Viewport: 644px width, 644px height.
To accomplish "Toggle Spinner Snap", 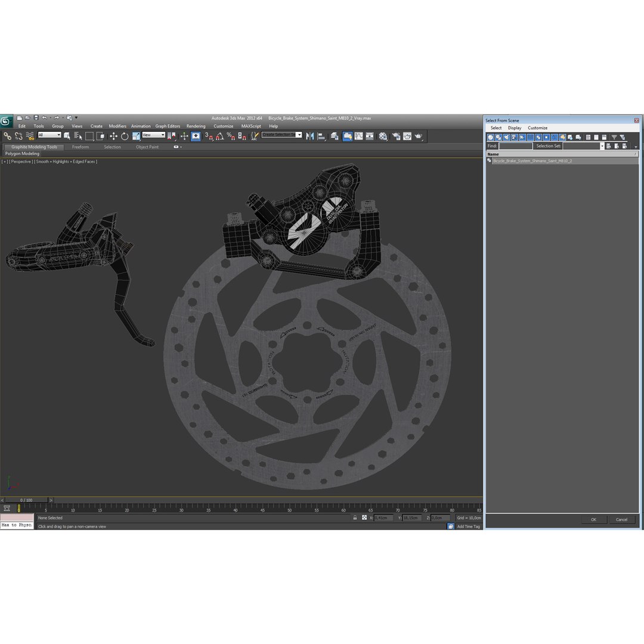I will tap(242, 136).
